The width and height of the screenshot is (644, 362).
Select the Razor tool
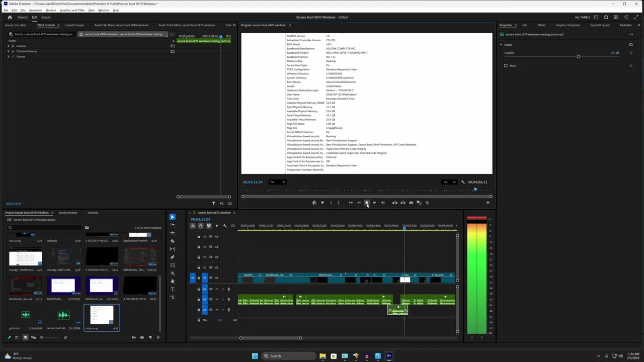coord(173,241)
